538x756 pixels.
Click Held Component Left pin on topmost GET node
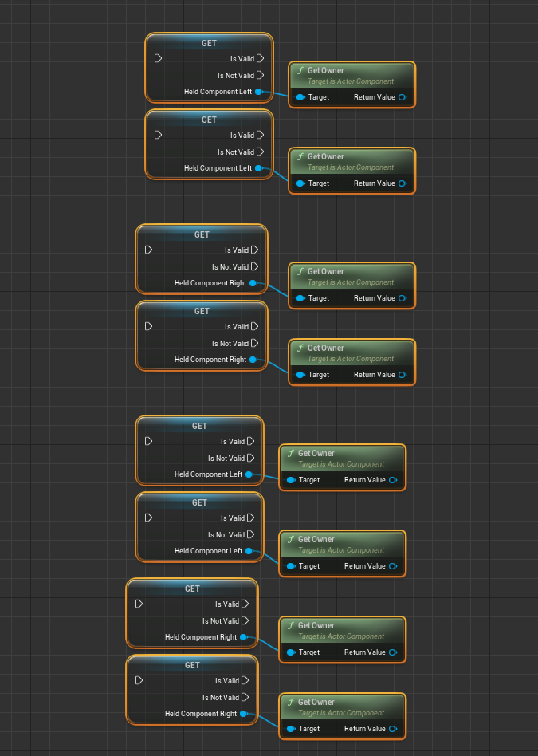[259, 92]
